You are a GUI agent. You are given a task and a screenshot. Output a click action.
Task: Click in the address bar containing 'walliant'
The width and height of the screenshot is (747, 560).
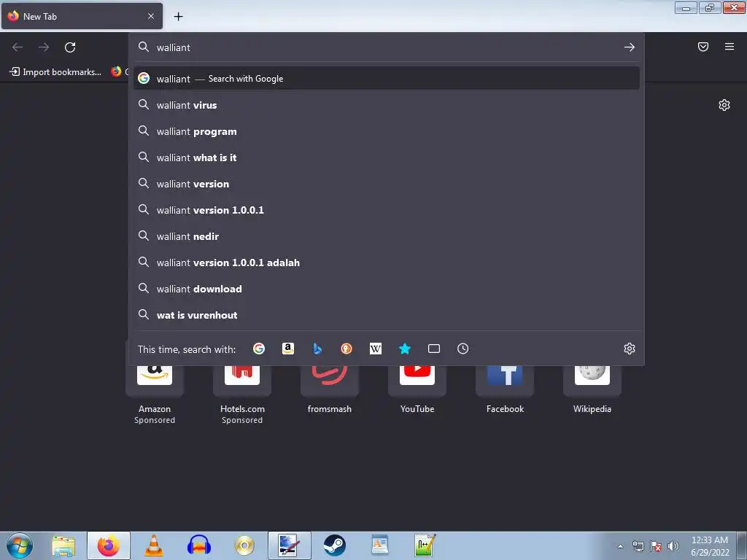coord(386,47)
